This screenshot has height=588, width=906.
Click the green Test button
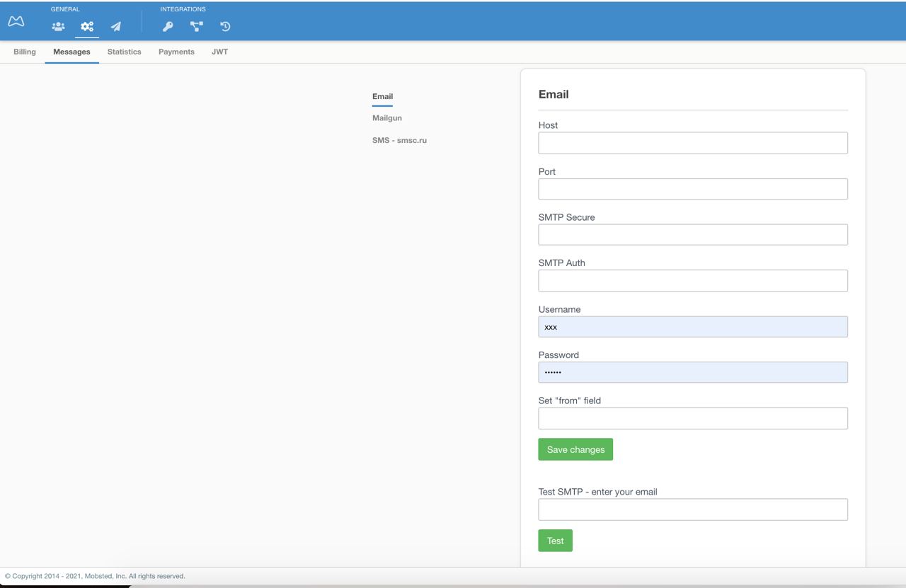point(556,541)
